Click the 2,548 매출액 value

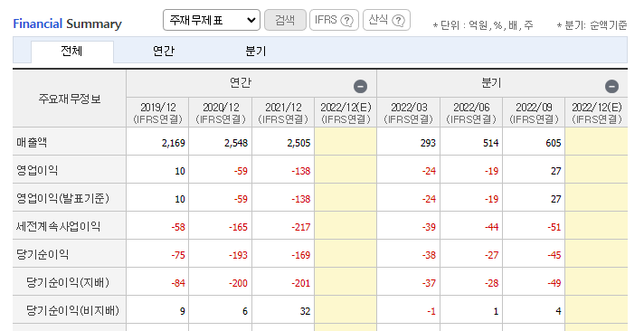coord(236,143)
